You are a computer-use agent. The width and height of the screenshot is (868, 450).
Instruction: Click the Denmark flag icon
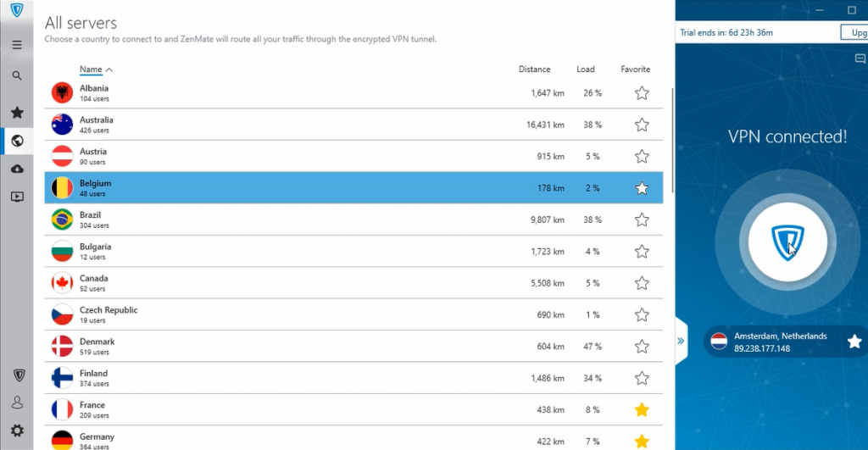[x=62, y=346]
